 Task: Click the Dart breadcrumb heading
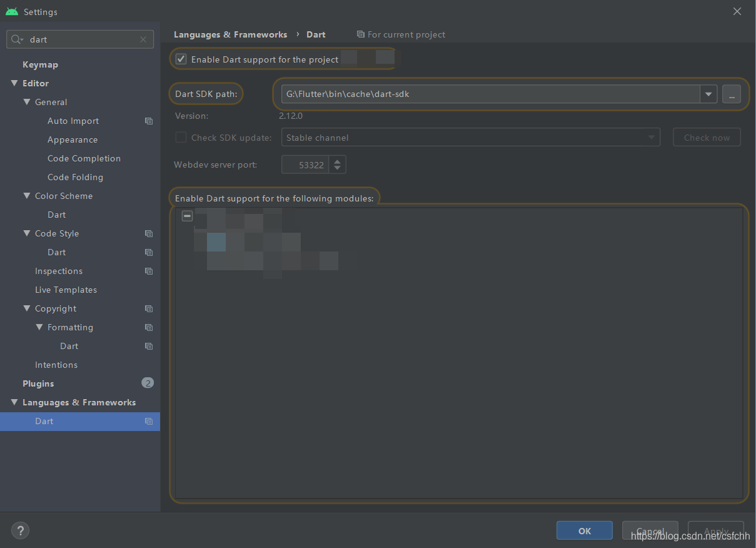click(x=316, y=34)
